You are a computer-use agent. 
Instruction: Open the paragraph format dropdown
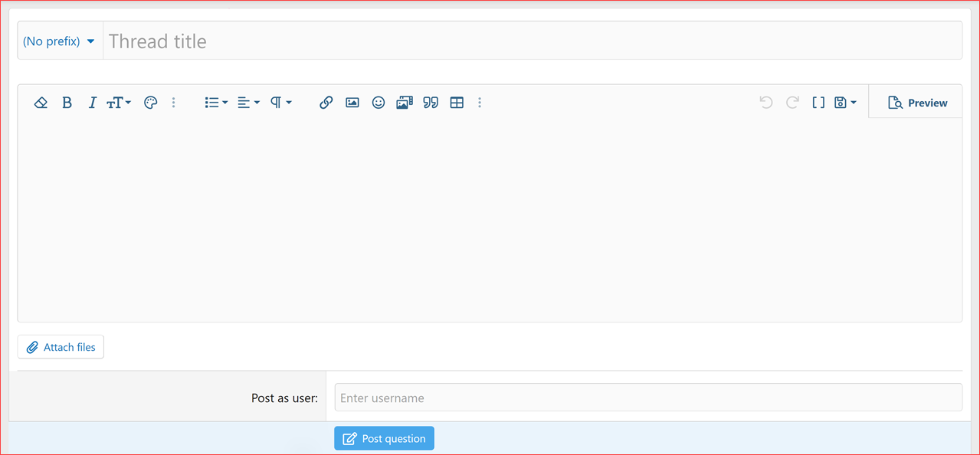tap(280, 102)
